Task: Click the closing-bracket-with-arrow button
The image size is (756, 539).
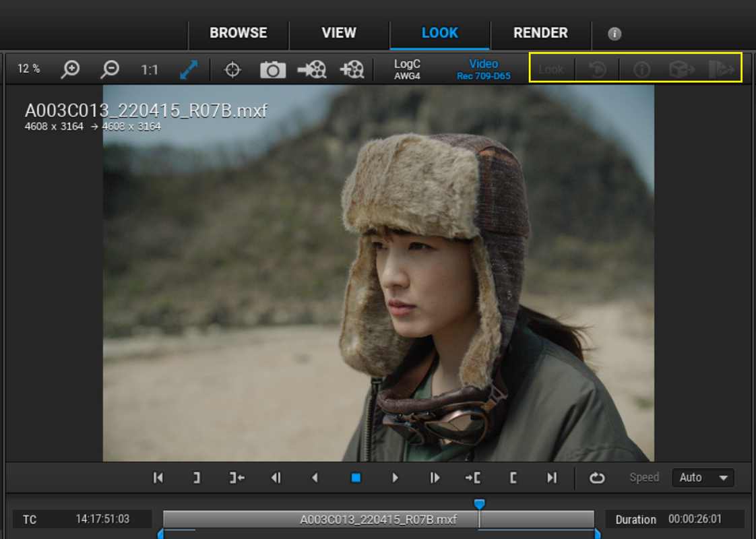Action: [237, 478]
